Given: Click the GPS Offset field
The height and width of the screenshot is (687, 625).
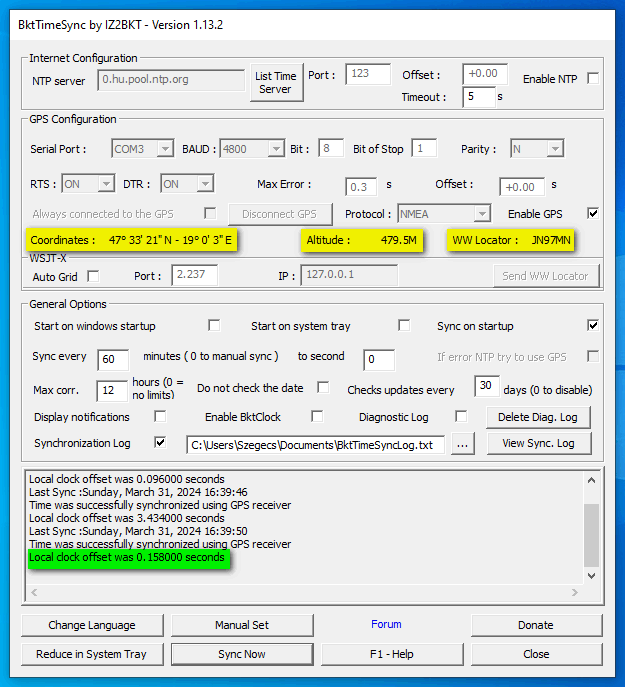Looking at the screenshot, I should click(522, 187).
